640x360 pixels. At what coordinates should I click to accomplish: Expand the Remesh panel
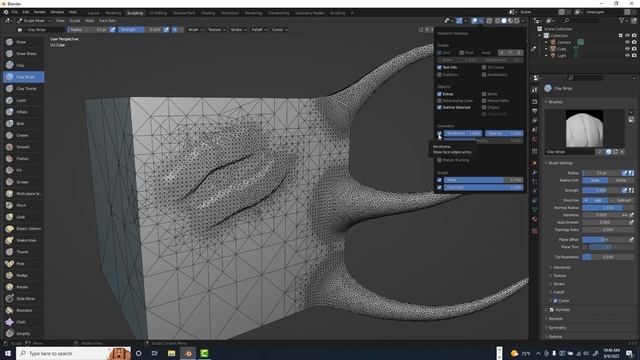(556, 319)
